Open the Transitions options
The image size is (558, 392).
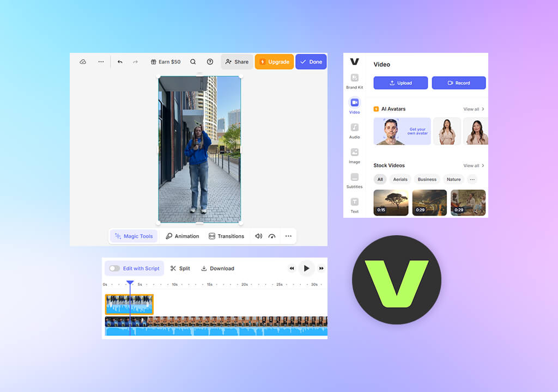click(x=226, y=236)
